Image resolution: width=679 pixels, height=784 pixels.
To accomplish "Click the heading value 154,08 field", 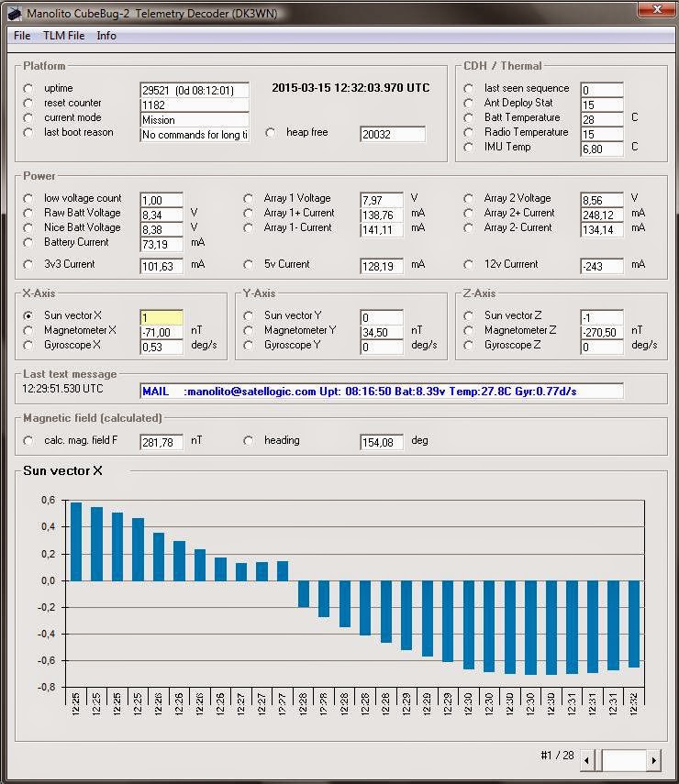I will point(382,443).
